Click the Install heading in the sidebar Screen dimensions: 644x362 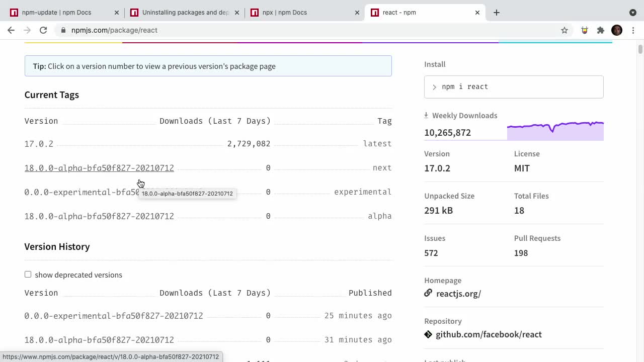pos(435,64)
